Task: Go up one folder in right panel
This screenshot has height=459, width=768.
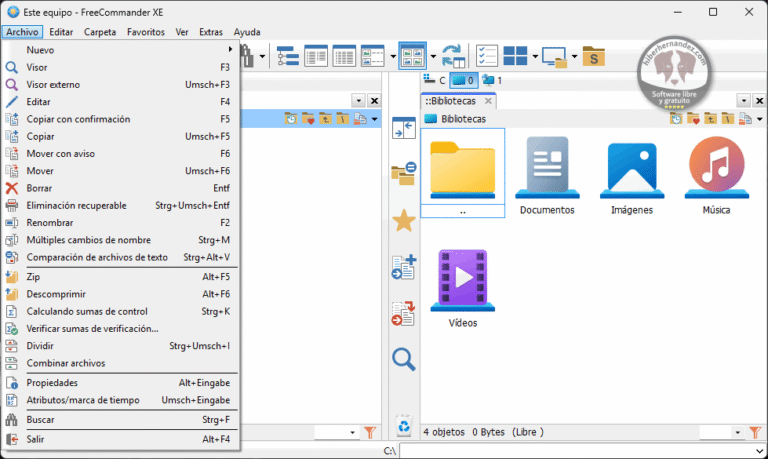Action: point(710,119)
